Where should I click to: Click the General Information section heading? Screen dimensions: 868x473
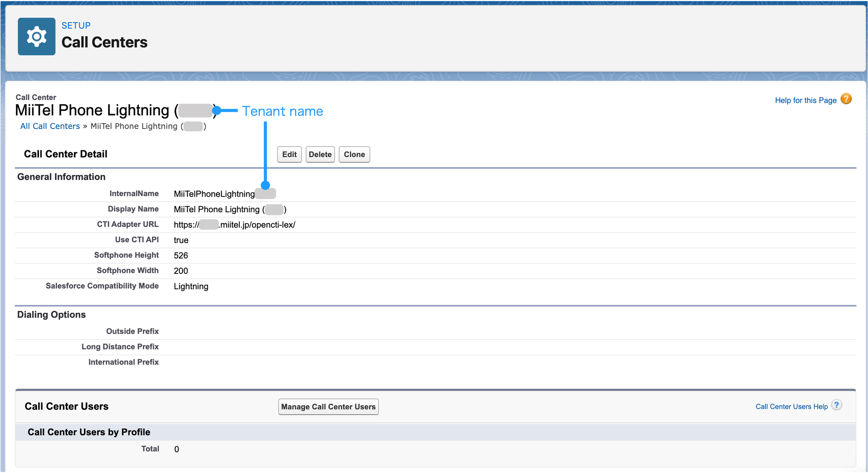tap(61, 177)
